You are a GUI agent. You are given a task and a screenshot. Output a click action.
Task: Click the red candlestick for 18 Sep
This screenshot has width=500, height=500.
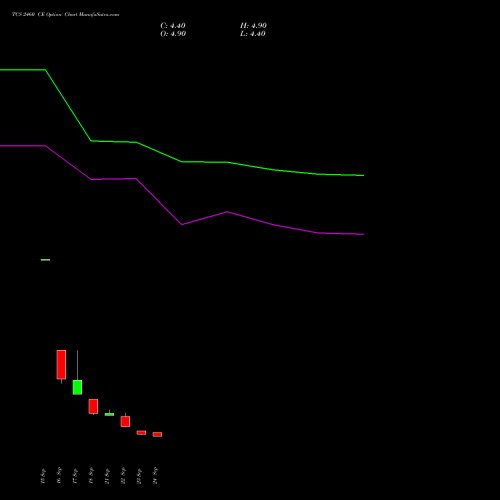coord(93,406)
